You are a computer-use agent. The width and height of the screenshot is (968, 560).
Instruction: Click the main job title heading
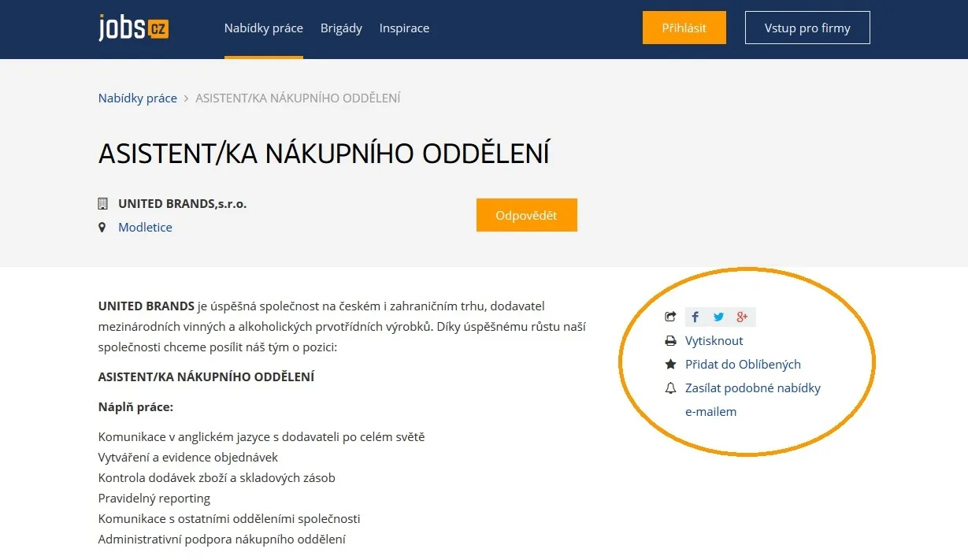pyautogui.click(x=323, y=153)
